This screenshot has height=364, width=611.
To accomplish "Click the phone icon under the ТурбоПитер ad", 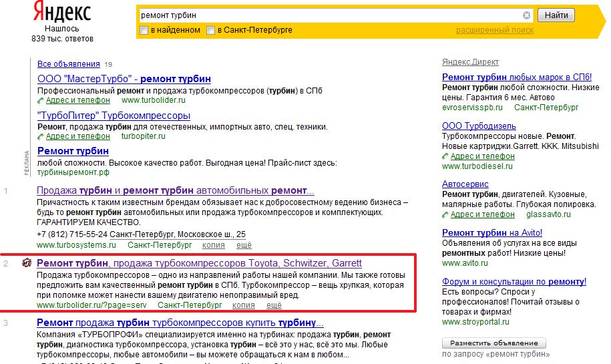I will pos(41,137).
